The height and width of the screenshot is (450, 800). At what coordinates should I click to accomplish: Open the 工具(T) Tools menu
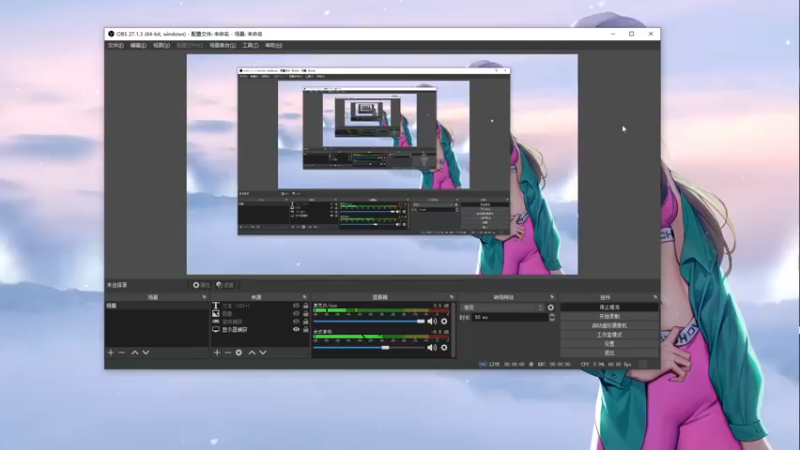250,45
